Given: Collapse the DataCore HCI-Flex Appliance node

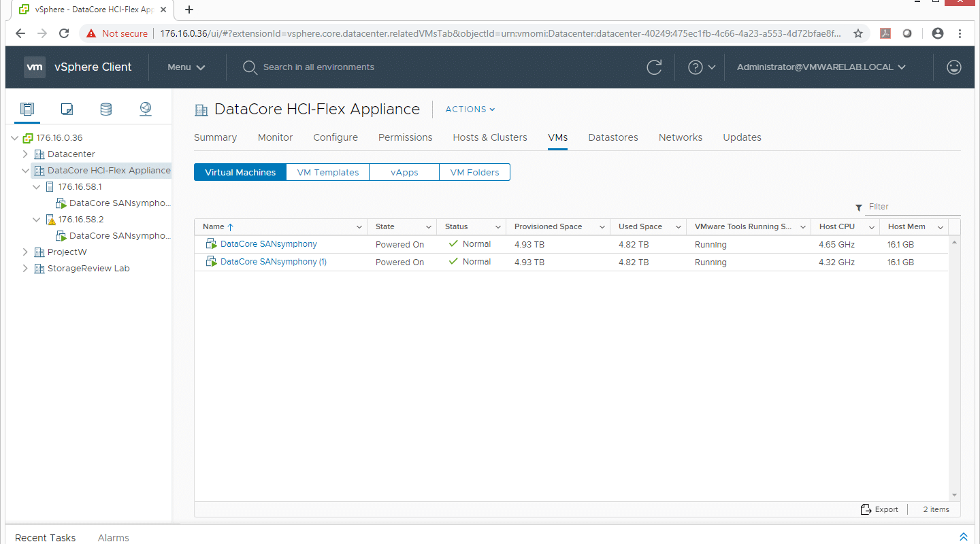Looking at the screenshot, I should pyautogui.click(x=26, y=171).
